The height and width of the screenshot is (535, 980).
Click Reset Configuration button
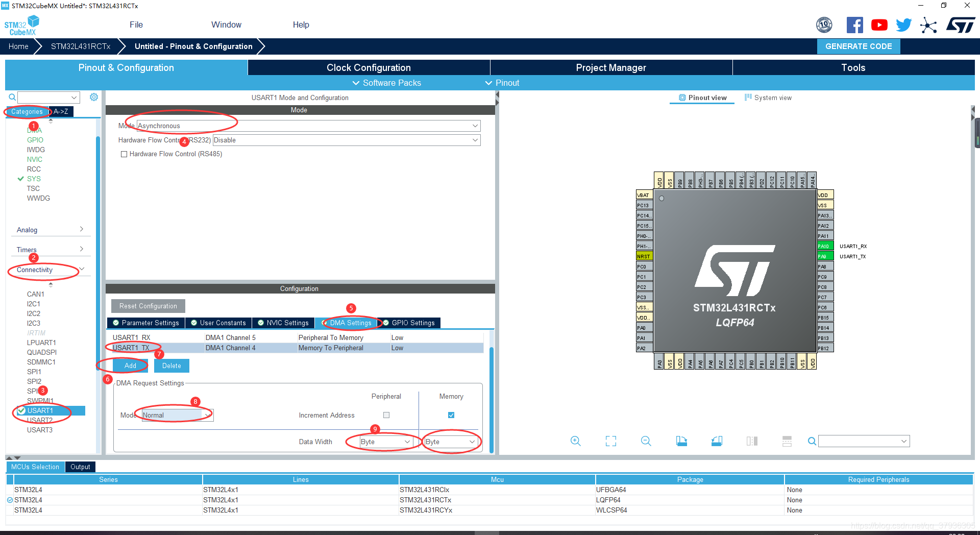tap(148, 306)
